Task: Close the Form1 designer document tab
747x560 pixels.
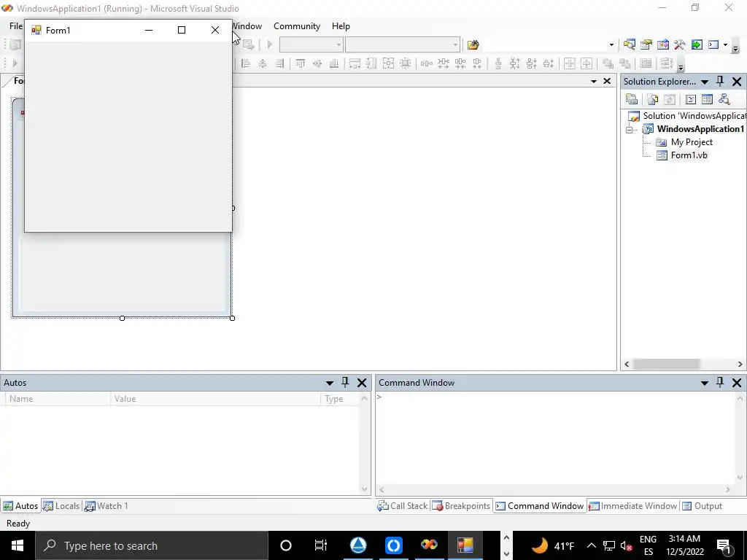Action: 607,82
